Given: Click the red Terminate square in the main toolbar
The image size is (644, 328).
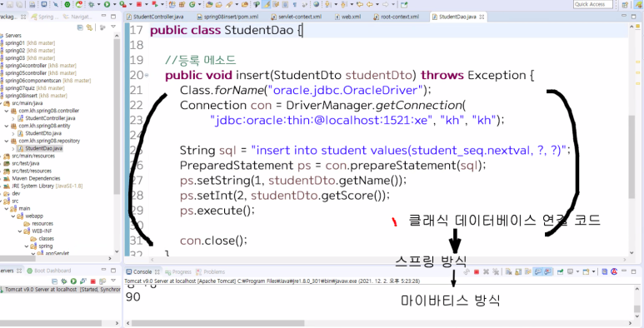Looking at the screenshot, I should 139,4.
